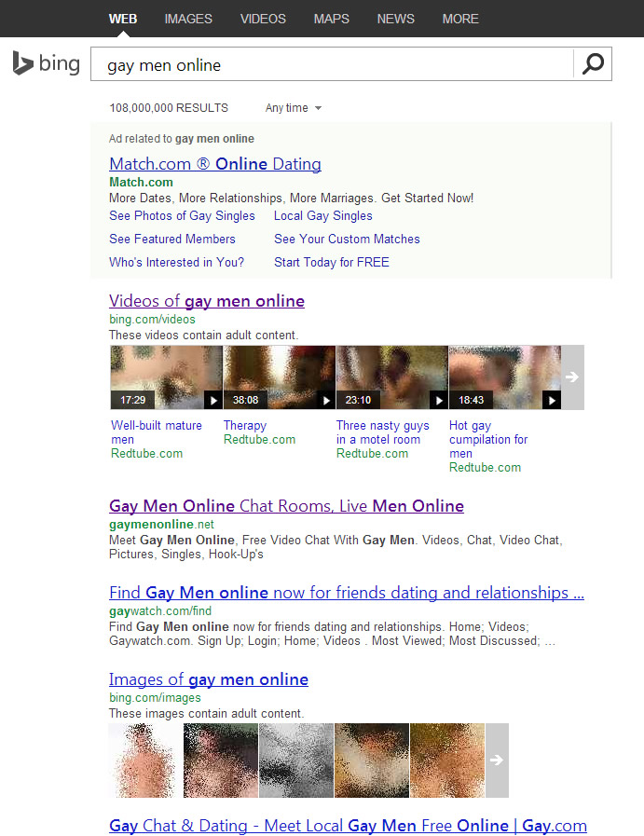This screenshot has width=644, height=836.
Task: Click first image result thumbnail
Action: (145, 761)
